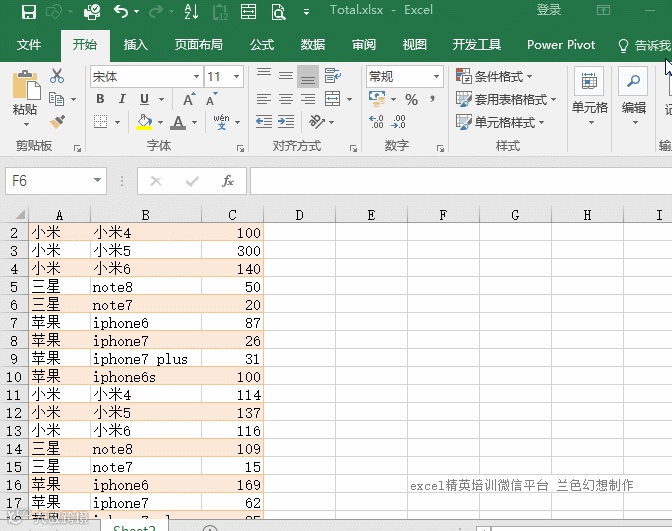The height and width of the screenshot is (531, 672).
Task: Open 单元格样式 cell styles dropdown
Action: (500, 122)
